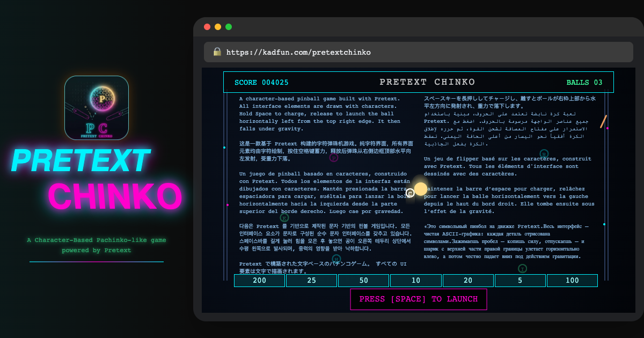Click the padlock icon in the address bar

click(x=217, y=52)
